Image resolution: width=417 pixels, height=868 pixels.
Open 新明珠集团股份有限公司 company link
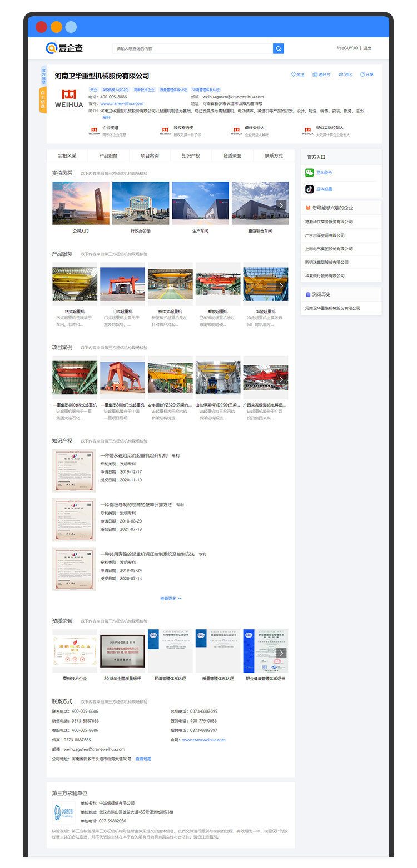pyautogui.click(x=327, y=262)
